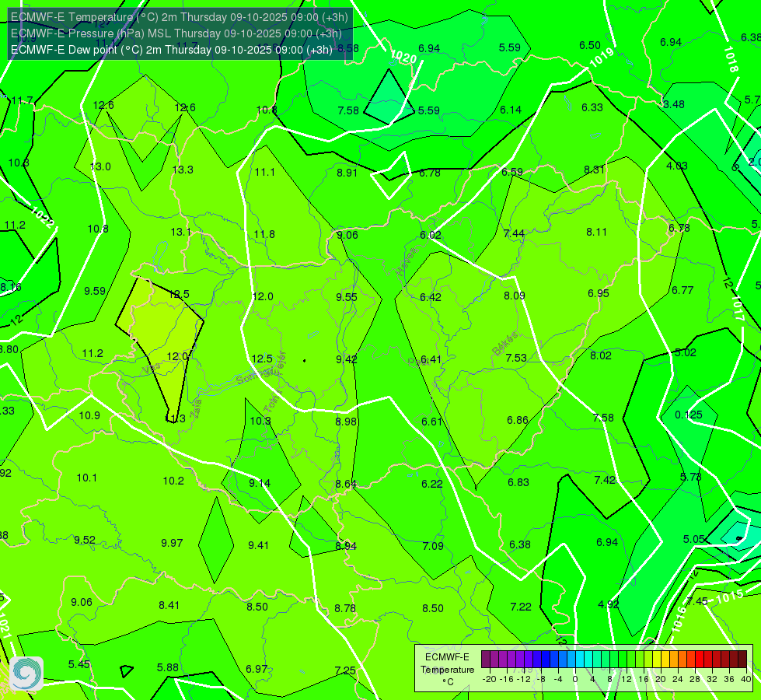Click the dark red swatch at 40
Viewport: 761px width, 700px height.
(x=742, y=660)
